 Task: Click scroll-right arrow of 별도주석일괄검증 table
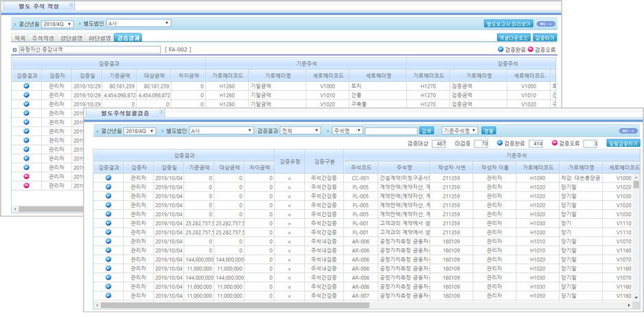click(x=629, y=305)
